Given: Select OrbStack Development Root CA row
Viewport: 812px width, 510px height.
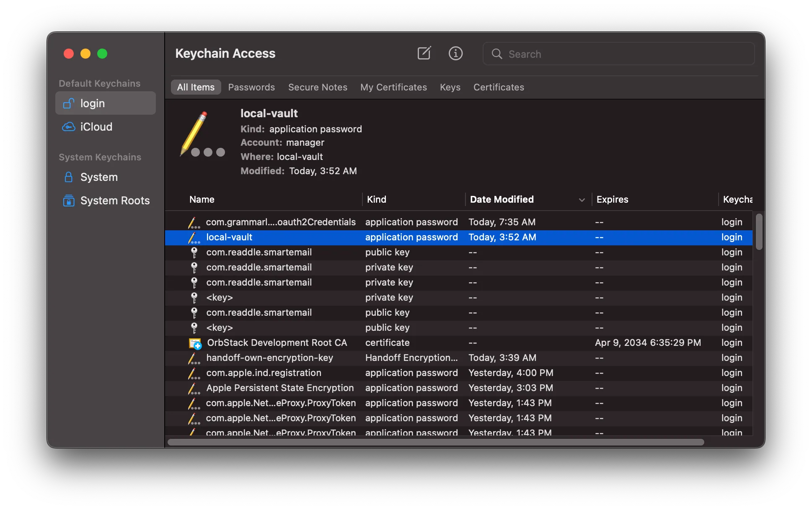Looking at the screenshot, I should tap(459, 343).
